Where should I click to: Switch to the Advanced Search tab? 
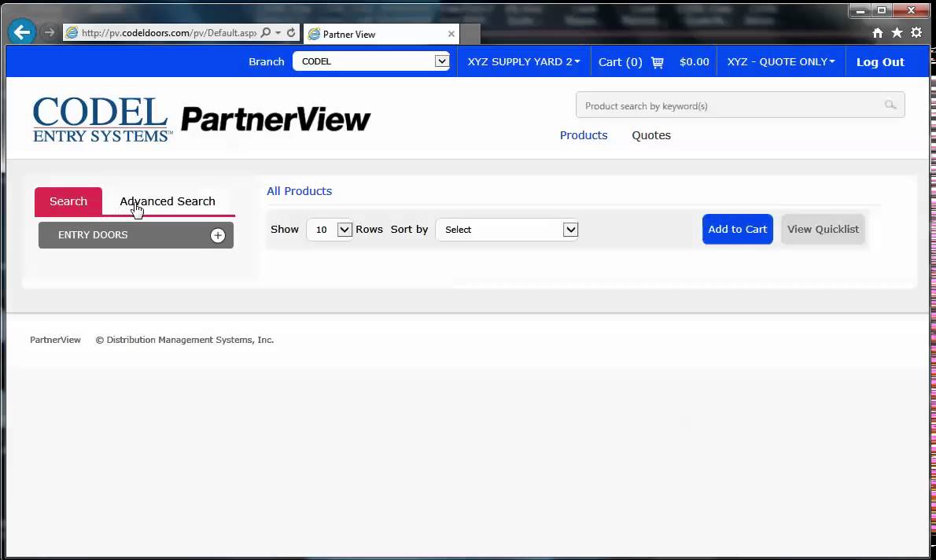point(168,201)
